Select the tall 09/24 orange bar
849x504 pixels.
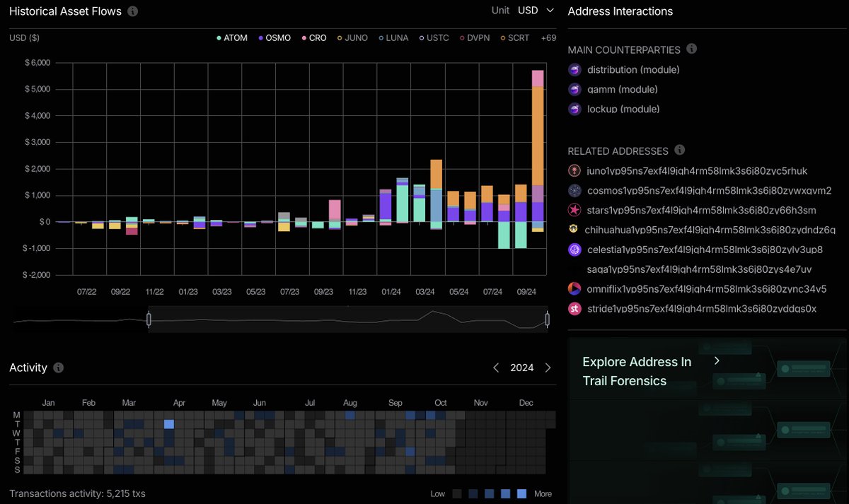click(538, 136)
